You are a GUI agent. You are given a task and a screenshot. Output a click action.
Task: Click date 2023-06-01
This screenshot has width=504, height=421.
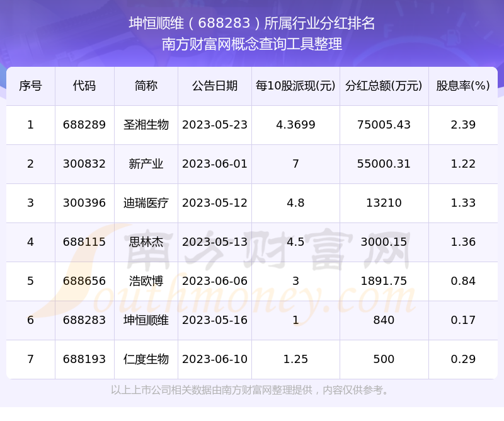pyautogui.click(x=215, y=164)
